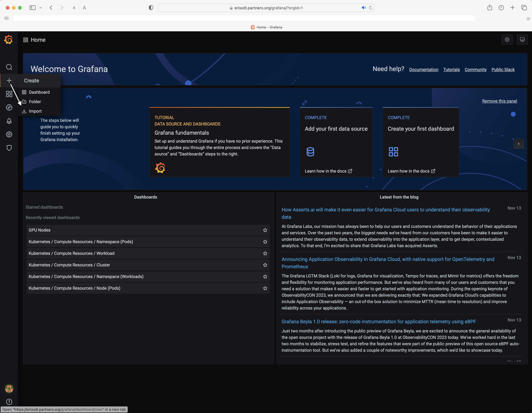Increase text size with the large A

pyautogui.click(x=84, y=8)
